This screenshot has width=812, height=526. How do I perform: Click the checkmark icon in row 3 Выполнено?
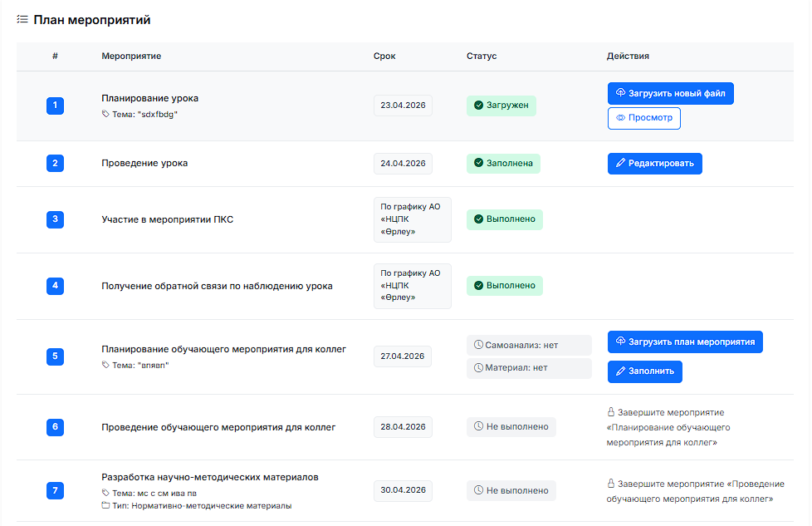(x=478, y=219)
